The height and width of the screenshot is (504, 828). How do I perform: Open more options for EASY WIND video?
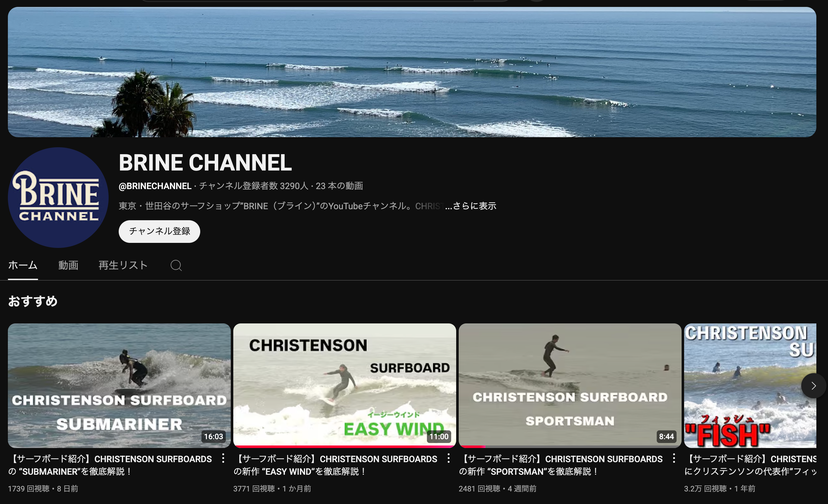pos(448,458)
